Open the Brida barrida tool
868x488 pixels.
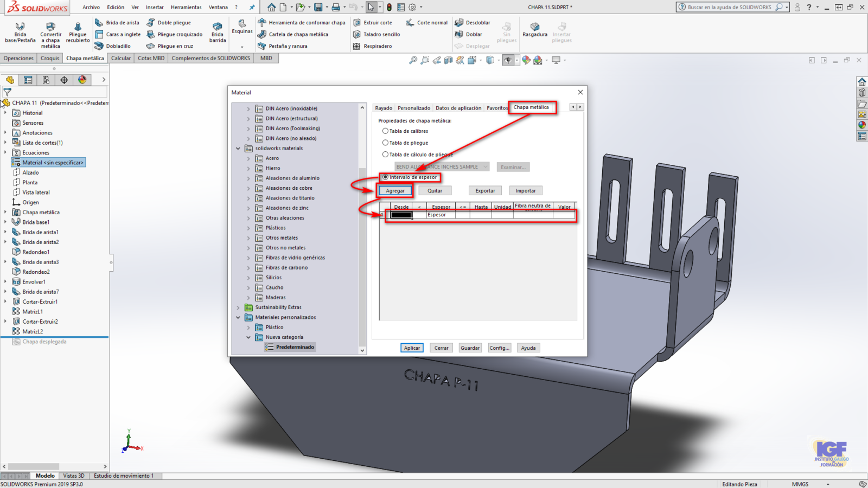pyautogui.click(x=218, y=27)
